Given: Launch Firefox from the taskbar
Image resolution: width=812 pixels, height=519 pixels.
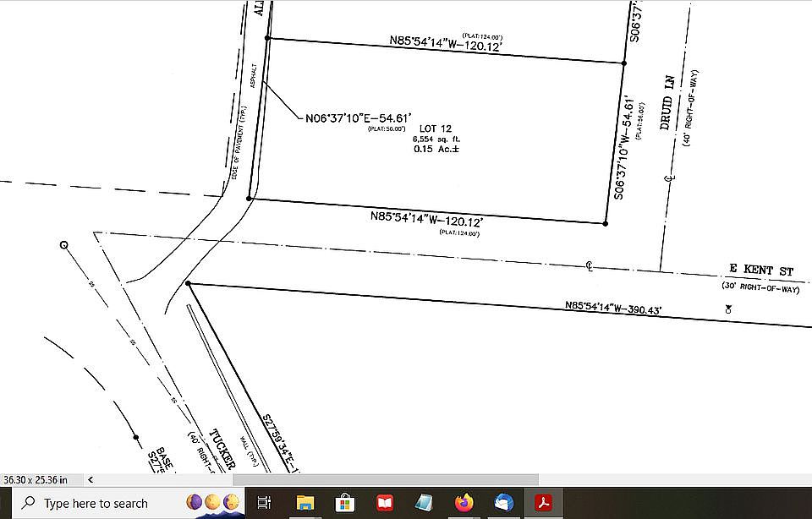Looking at the screenshot, I should [464, 502].
